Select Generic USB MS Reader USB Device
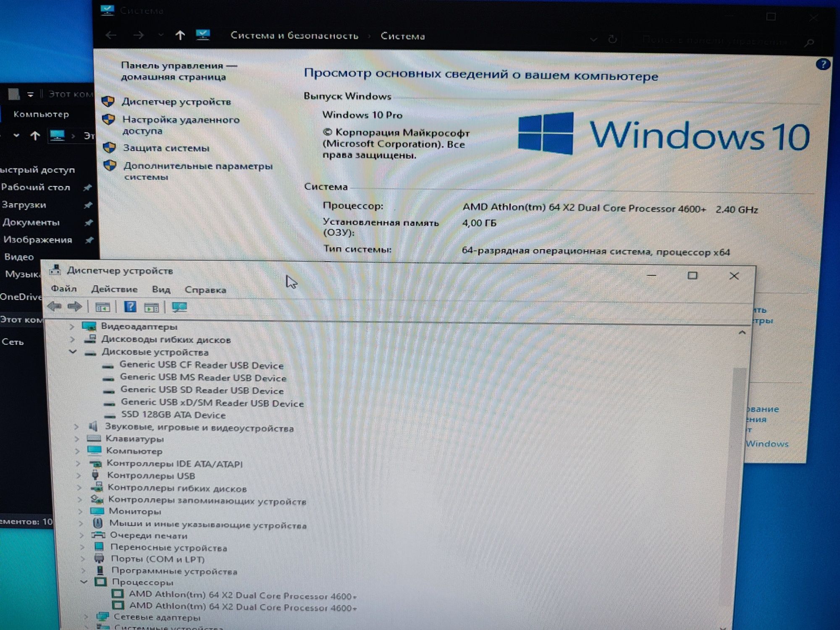The image size is (840, 630). click(203, 378)
